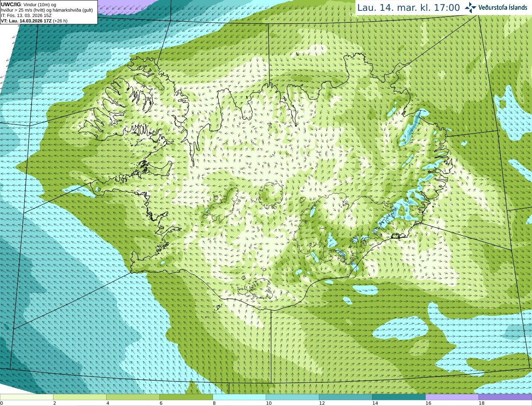This screenshot has width=532, height=406.
Task: Click the legend scale label 8
Action: pos(214,403)
